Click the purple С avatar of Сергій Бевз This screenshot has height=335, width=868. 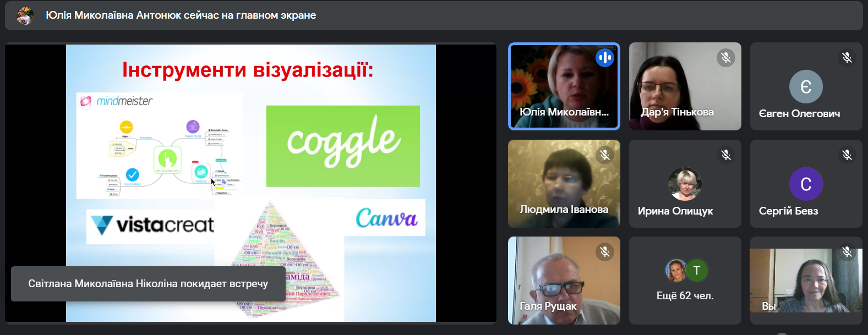pyautogui.click(x=806, y=184)
